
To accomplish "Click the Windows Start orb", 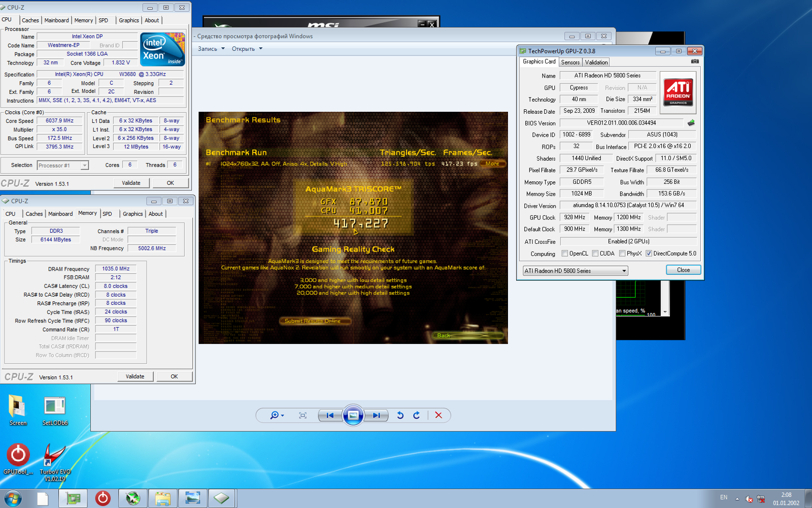I will pyautogui.click(x=12, y=498).
